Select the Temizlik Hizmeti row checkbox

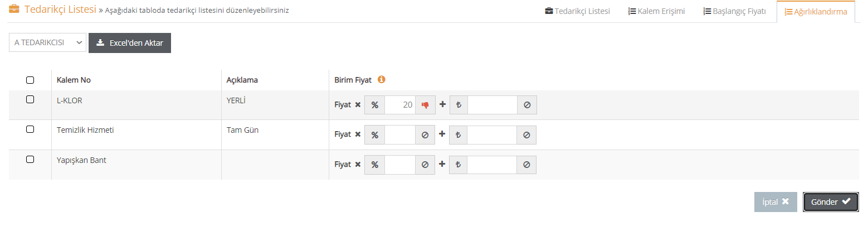tap(30, 129)
